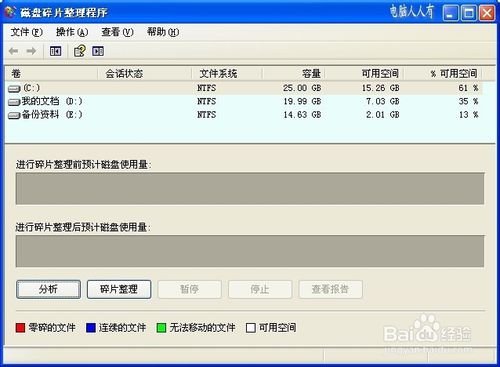Open the 查看(V) menu

pyautogui.click(x=117, y=32)
